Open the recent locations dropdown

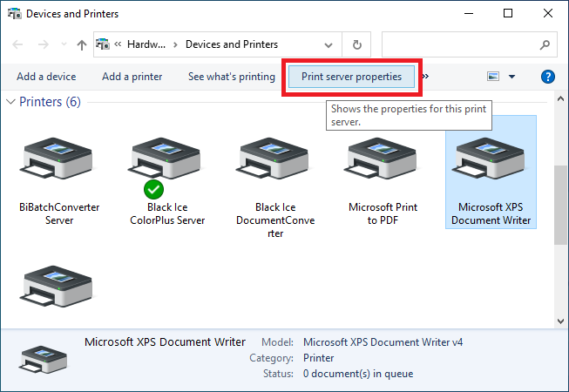click(x=64, y=44)
